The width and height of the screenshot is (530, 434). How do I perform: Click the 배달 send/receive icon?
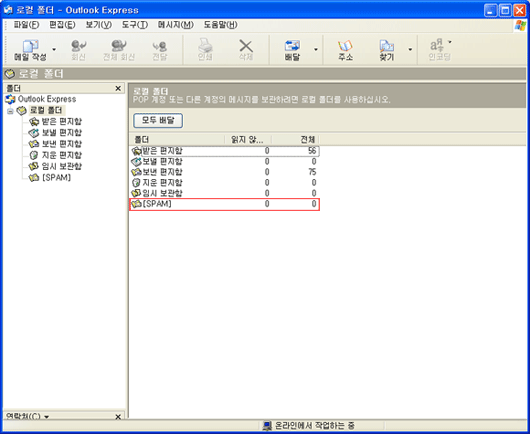pyautogui.click(x=292, y=46)
